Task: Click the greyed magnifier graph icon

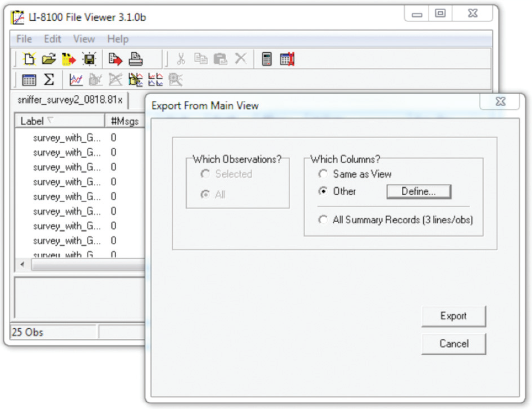Action: (176, 80)
